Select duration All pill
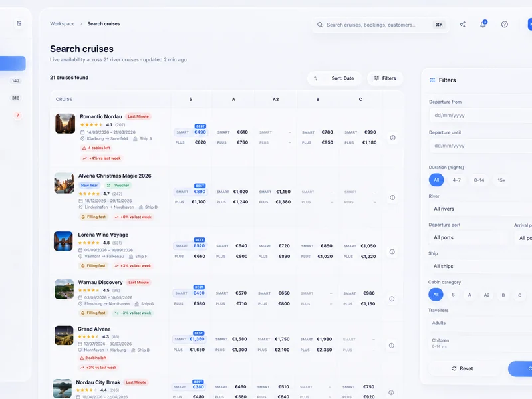The image size is (532, 399). click(x=436, y=180)
